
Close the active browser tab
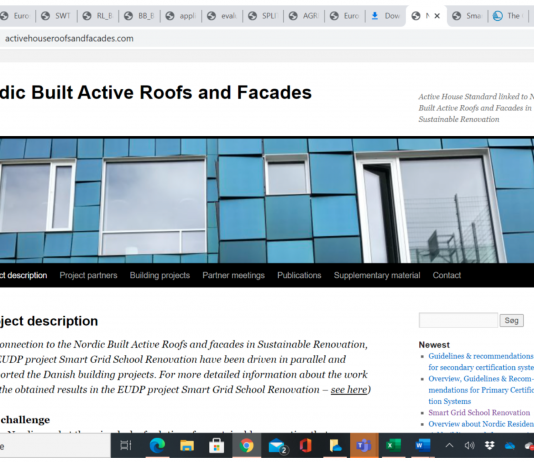437,16
